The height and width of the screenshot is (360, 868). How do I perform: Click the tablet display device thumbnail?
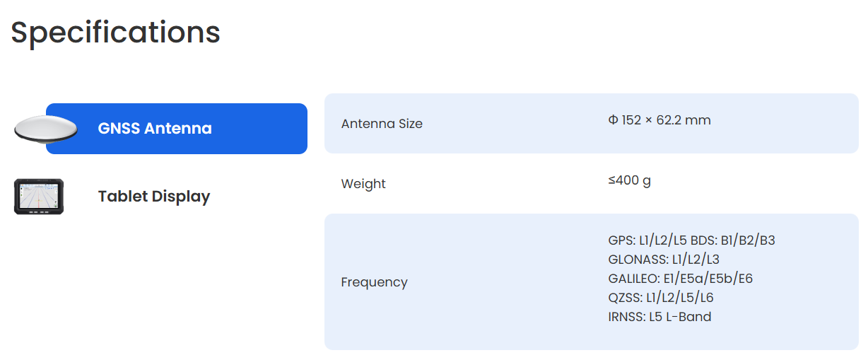point(39,197)
